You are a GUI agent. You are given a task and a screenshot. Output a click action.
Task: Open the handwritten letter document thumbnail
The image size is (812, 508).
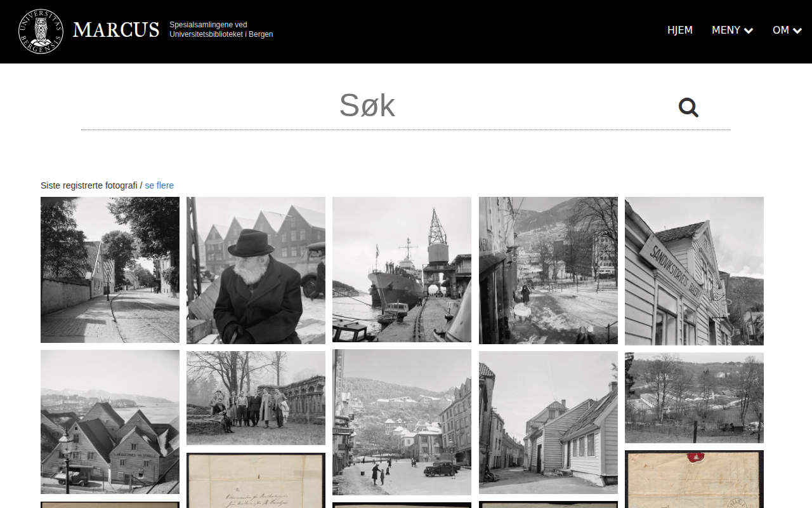[x=256, y=481]
